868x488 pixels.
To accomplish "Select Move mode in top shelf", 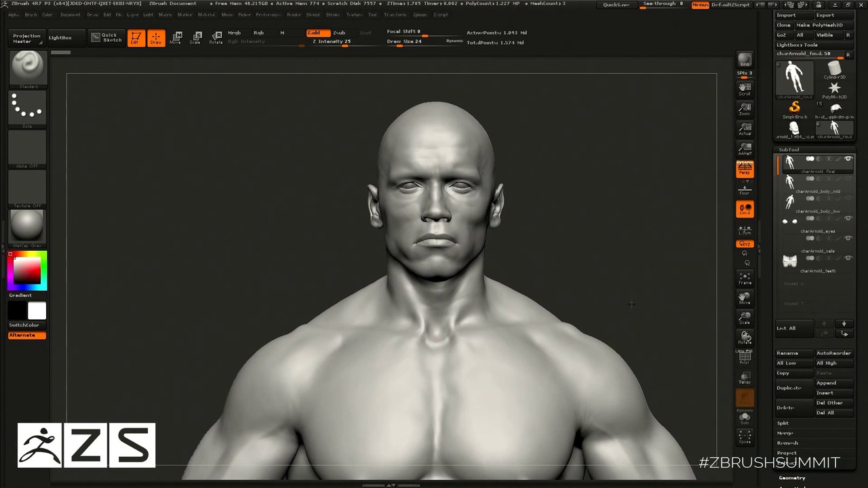I will click(x=176, y=38).
